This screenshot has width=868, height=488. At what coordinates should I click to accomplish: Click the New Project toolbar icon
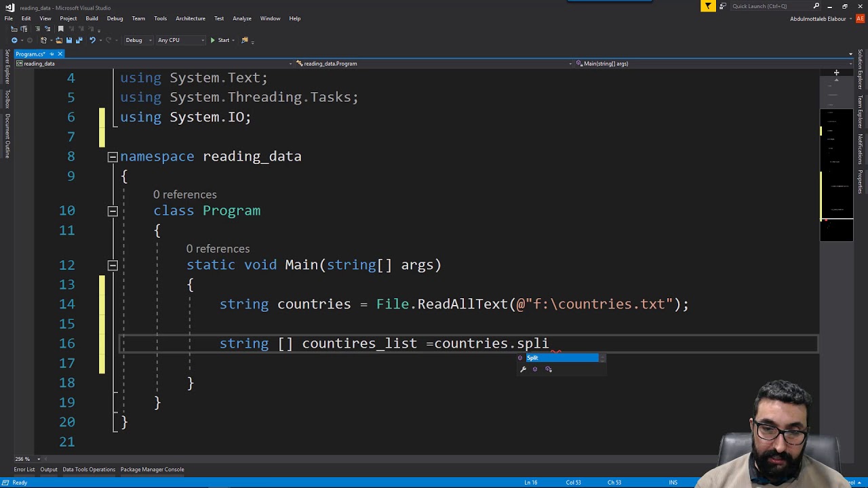pos(43,40)
